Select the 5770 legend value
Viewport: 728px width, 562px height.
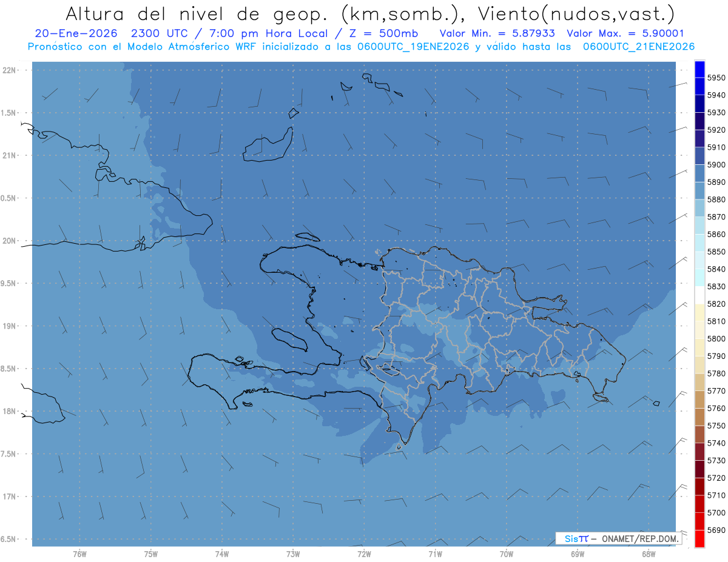pos(716,391)
